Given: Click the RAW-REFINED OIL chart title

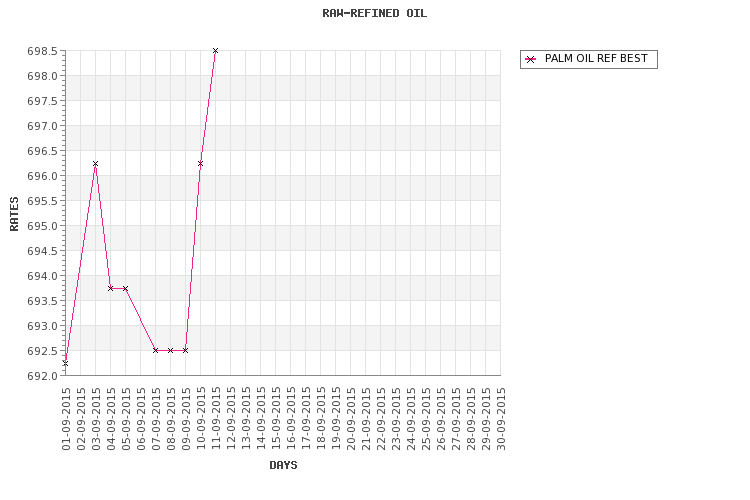Looking at the screenshot, I should pyautogui.click(x=375, y=13).
